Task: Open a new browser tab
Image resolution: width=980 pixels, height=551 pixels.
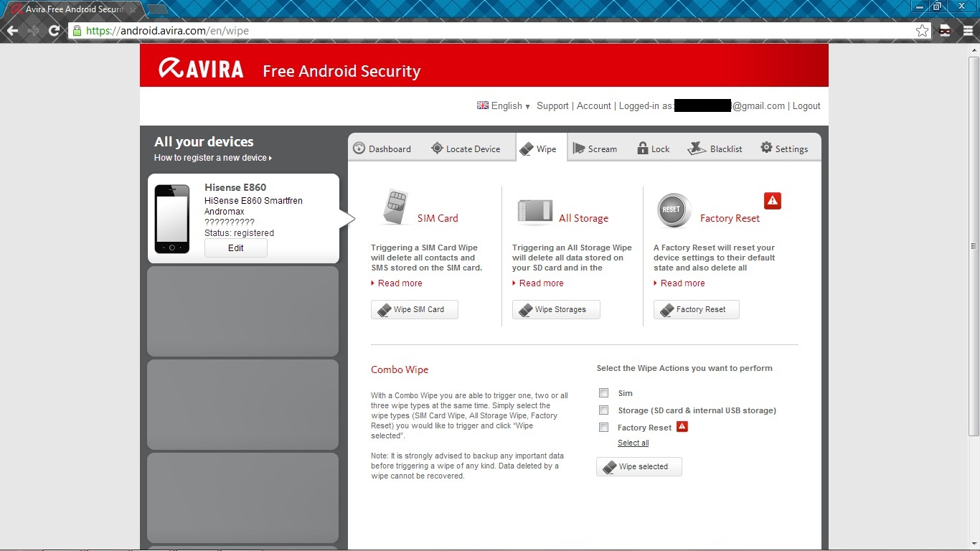Action: tap(157, 9)
